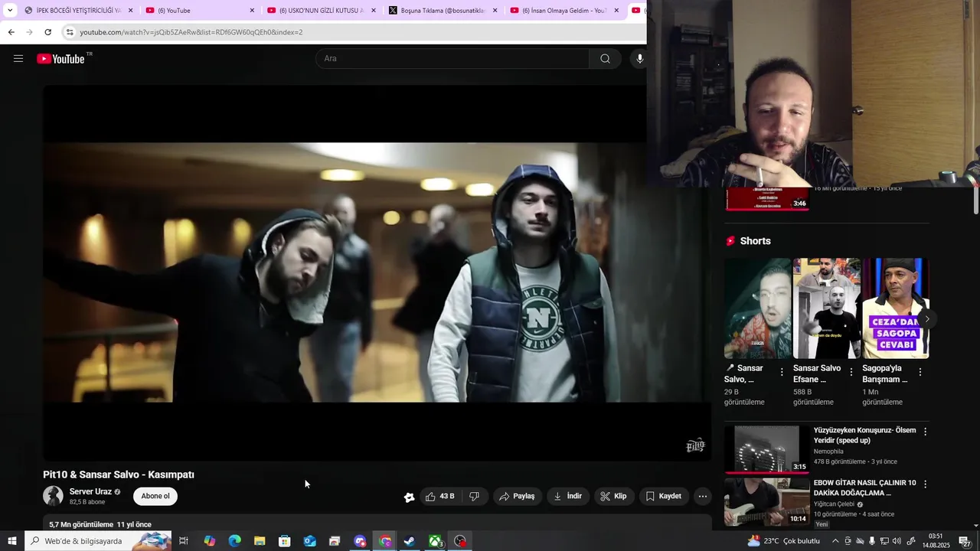Image resolution: width=980 pixels, height=551 pixels.
Task: Save the video with 'Kaydet'
Action: coord(663,497)
